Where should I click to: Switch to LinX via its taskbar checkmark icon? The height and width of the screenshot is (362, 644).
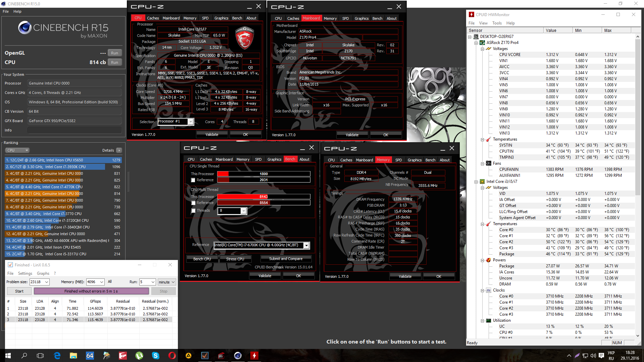click(205, 355)
